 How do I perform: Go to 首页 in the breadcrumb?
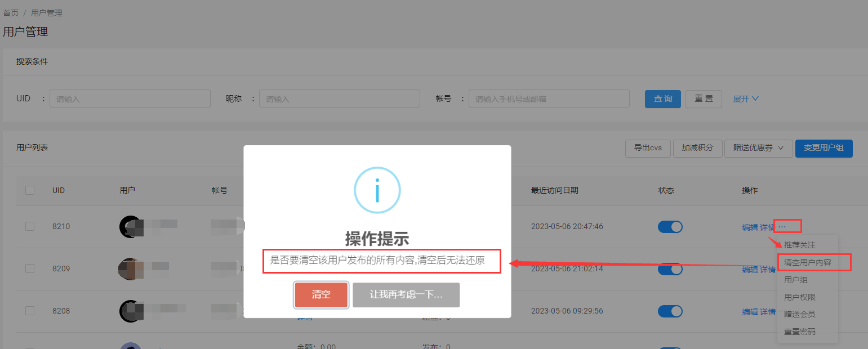[x=11, y=12]
